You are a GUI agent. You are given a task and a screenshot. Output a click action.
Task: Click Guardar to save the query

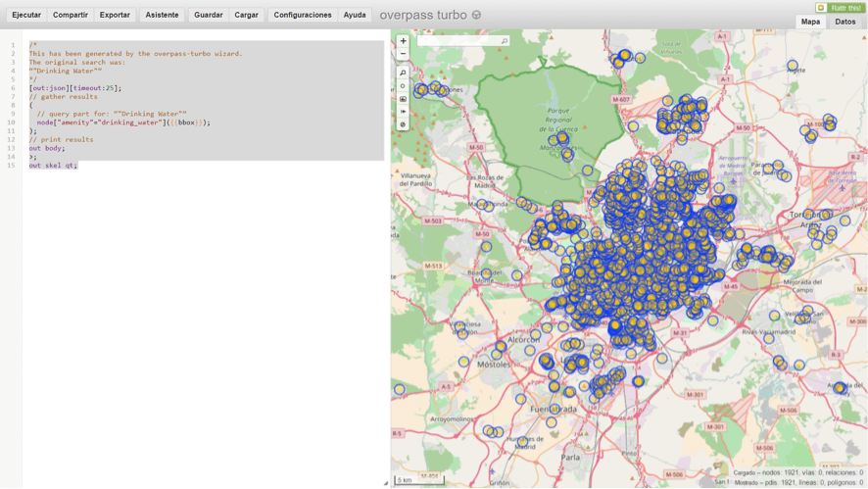click(208, 15)
